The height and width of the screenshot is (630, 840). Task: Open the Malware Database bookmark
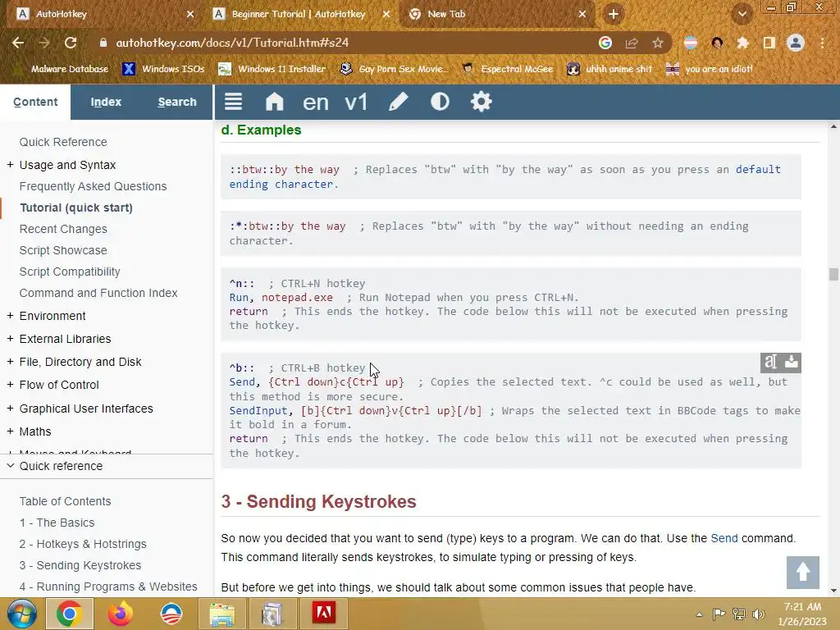[61, 69]
